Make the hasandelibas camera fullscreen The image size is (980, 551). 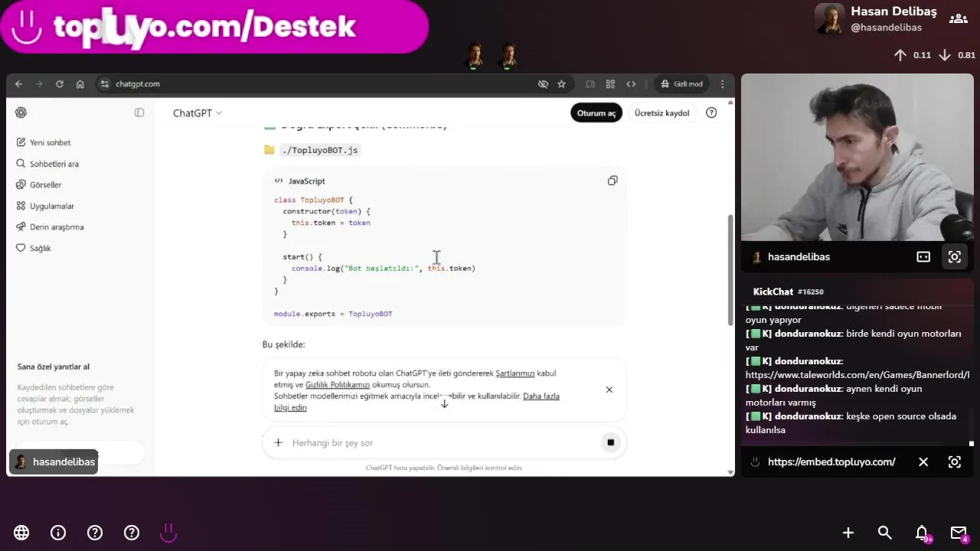point(955,257)
